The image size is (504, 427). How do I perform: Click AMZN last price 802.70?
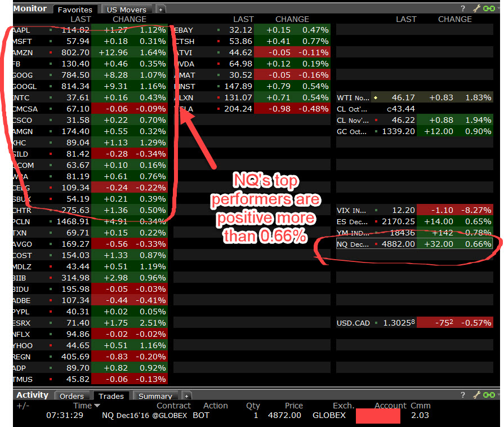pos(75,52)
